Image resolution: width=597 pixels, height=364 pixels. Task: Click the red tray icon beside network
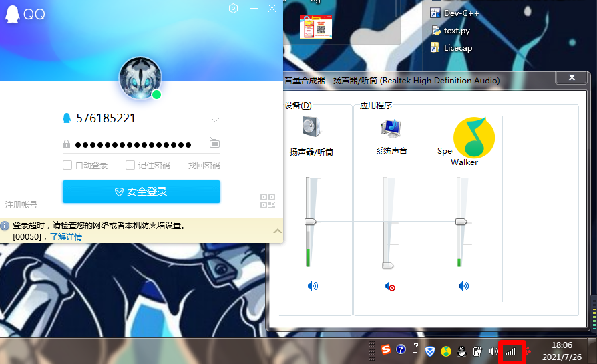coord(528,351)
